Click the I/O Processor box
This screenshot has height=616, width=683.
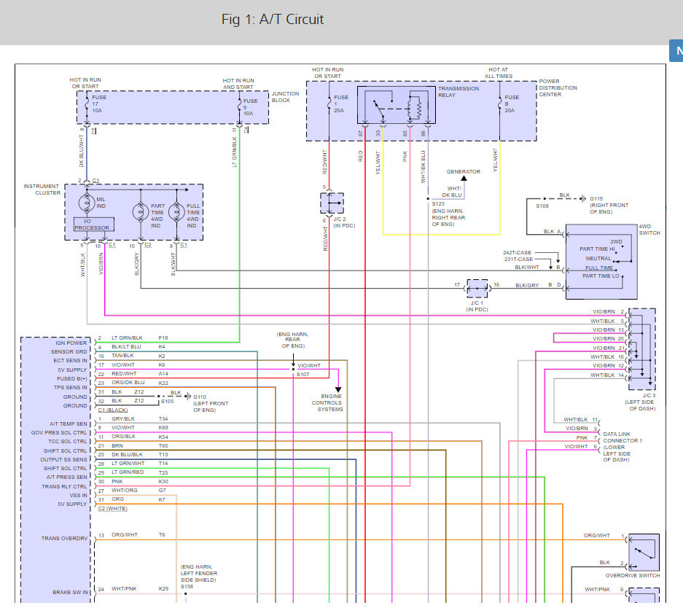point(93,225)
